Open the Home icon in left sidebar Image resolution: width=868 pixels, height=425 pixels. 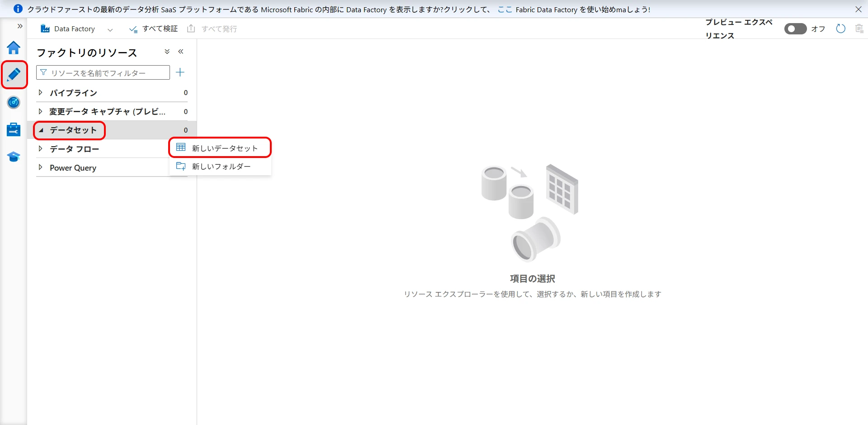coord(14,48)
